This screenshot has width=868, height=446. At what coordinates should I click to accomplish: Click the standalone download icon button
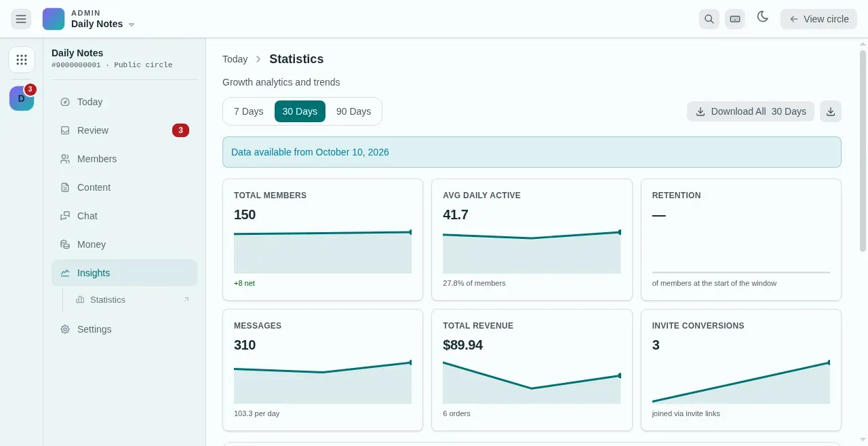(x=831, y=111)
